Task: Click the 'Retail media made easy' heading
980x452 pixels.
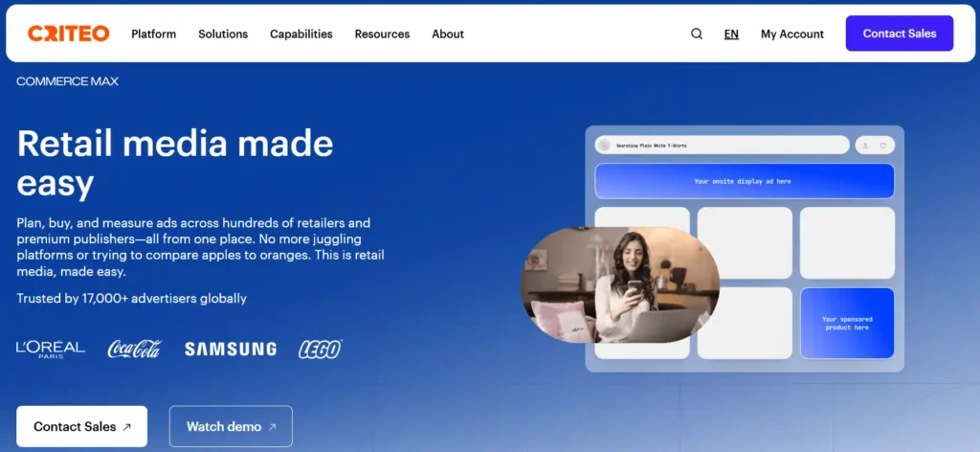Action: (x=175, y=163)
